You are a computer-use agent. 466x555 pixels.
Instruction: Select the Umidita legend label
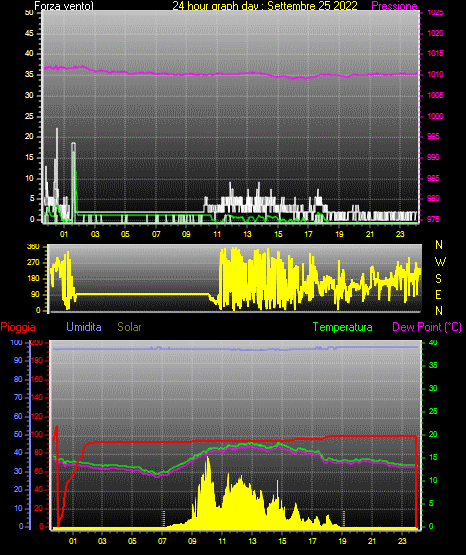pos(84,327)
